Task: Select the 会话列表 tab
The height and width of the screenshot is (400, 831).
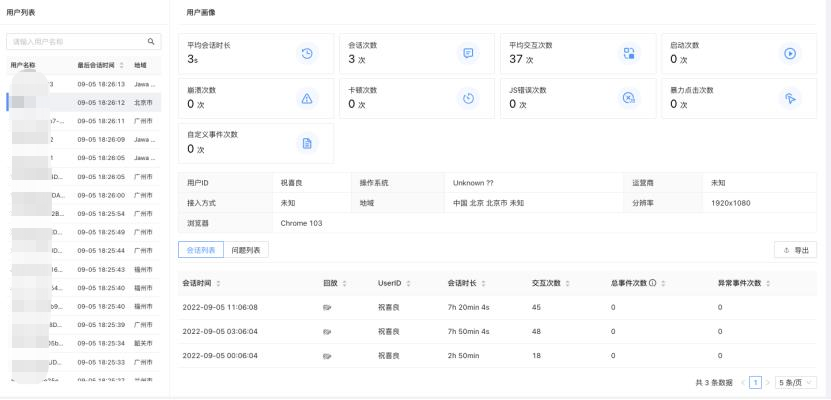Action: (200, 249)
